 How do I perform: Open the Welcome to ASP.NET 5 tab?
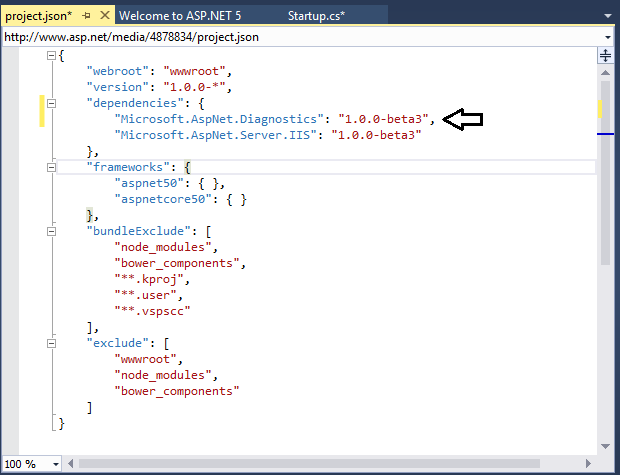[x=180, y=16]
